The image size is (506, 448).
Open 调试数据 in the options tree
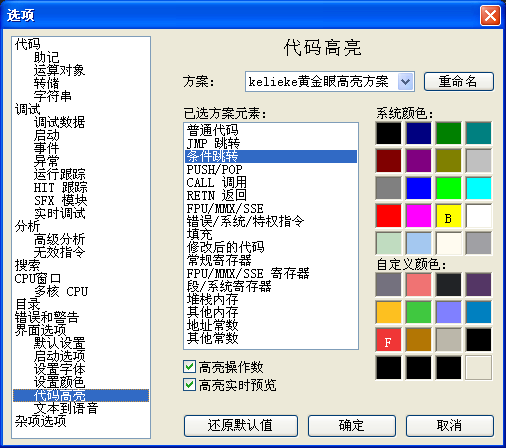[59, 122]
